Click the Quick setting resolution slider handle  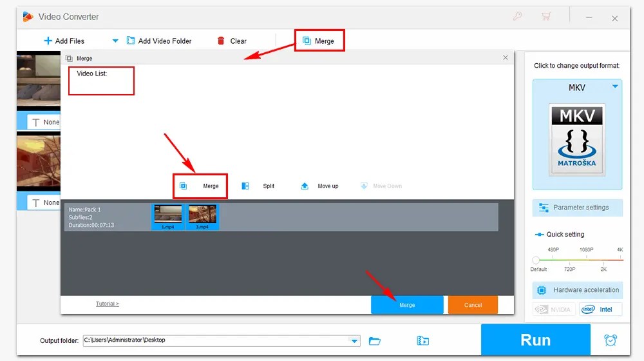pyautogui.click(x=536, y=260)
